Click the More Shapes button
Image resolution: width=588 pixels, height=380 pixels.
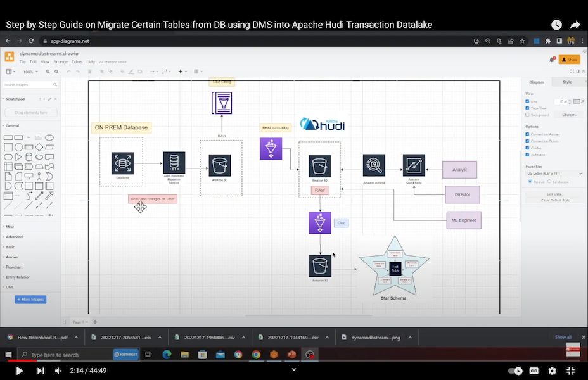tap(30, 299)
